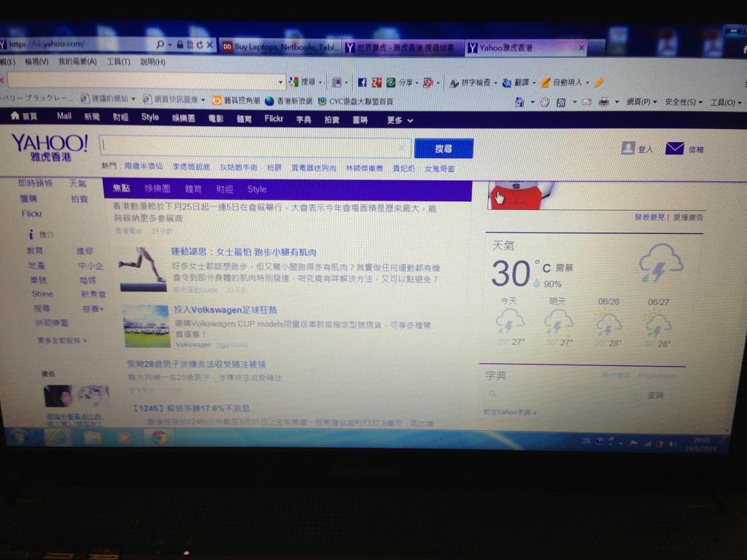Open Google Chrome from the taskbar
The image size is (747, 560).
tap(159, 437)
